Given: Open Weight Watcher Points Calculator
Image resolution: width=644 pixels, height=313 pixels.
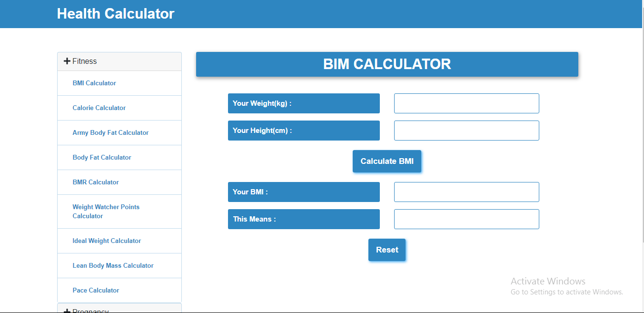Looking at the screenshot, I should tap(106, 212).
